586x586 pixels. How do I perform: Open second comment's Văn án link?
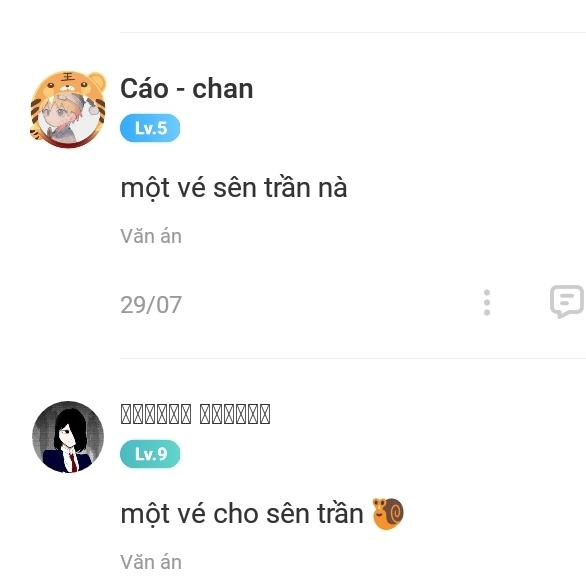coord(151,562)
